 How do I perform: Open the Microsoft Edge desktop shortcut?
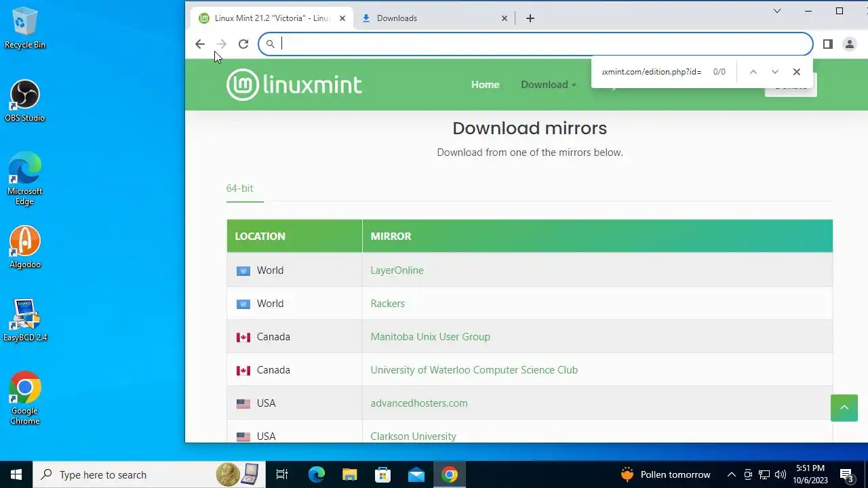25,179
